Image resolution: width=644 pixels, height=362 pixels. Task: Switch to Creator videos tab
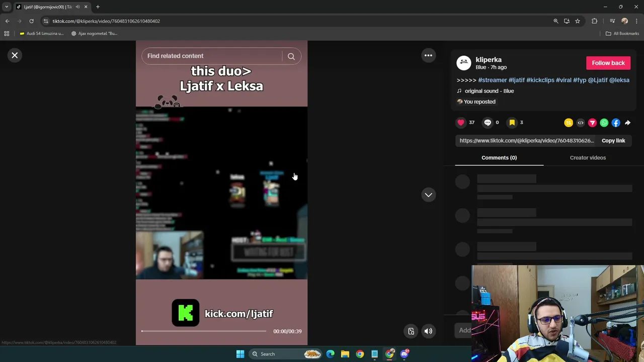(588, 158)
